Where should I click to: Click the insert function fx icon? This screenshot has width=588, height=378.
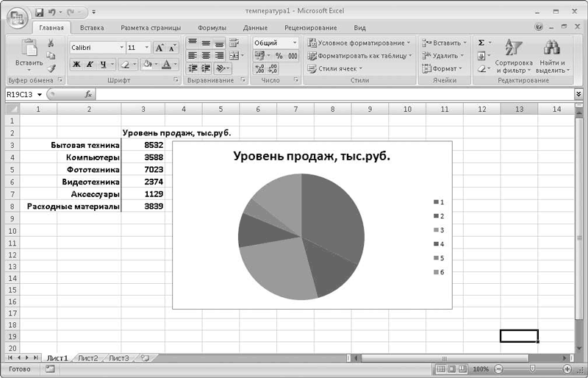coord(88,94)
